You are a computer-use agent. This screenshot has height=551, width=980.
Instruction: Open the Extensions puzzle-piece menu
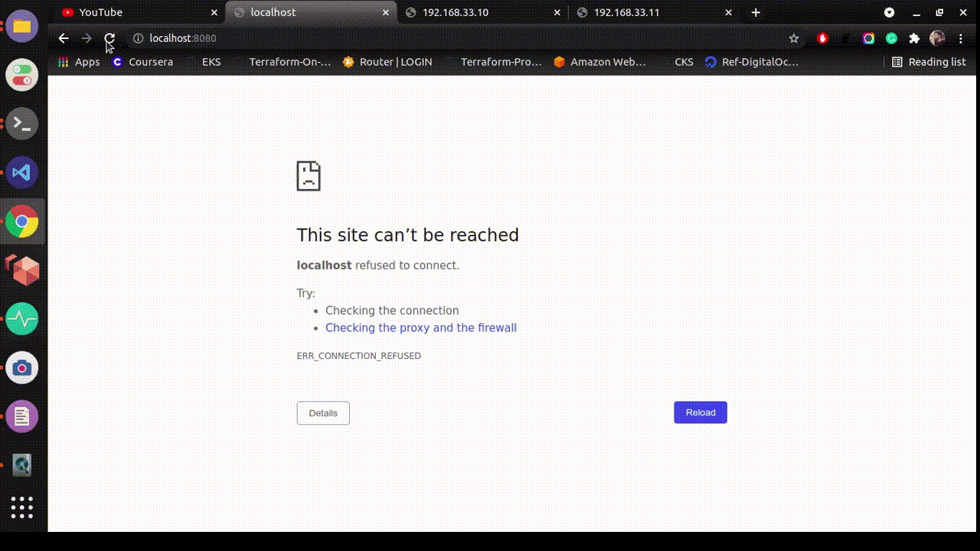click(x=914, y=38)
